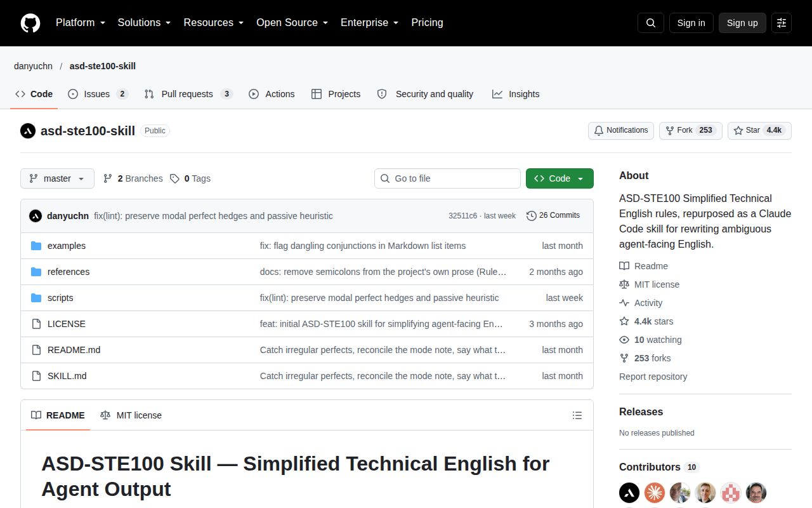Switch to the Insights tab
The width and height of the screenshot is (812, 508).
[x=516, y=94]
